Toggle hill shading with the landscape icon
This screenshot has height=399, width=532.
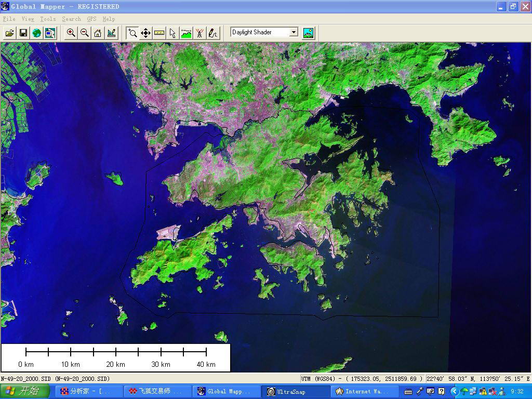tap(308, 33)
